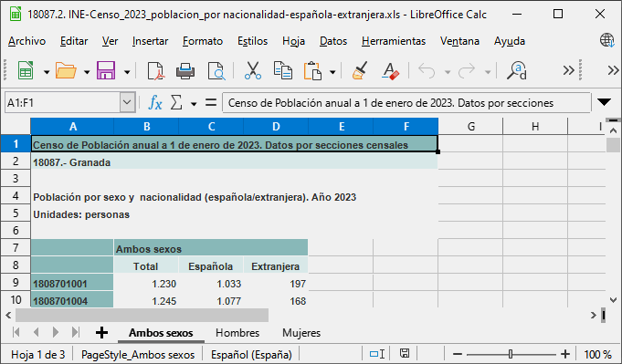Click the document modified save indicator
622x364 pixels.
click(405, 353)
